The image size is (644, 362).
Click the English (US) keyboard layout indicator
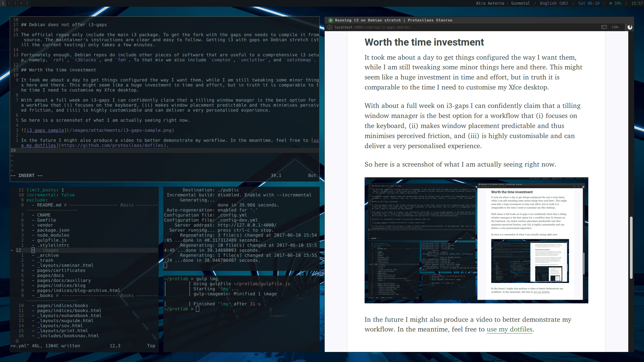[x=554, y=3]
